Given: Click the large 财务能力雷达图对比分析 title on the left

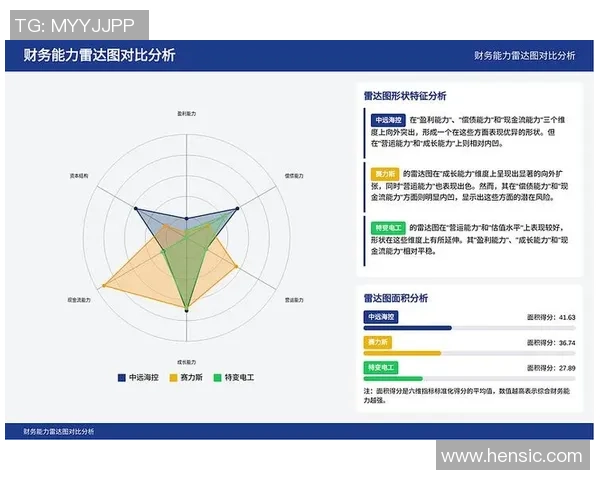Looking at the screenshot, I should pos(99,55).
